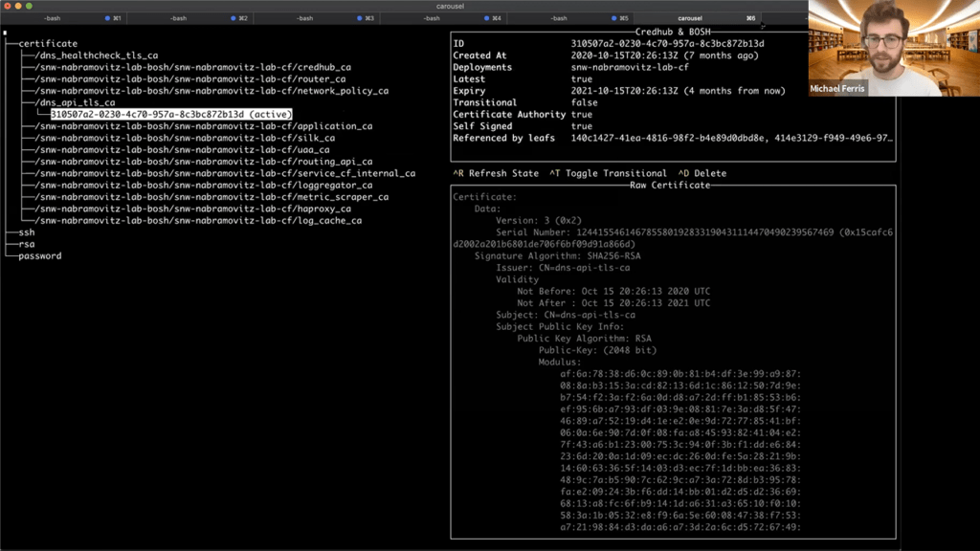Expand the router_ca certificate node
Image resolution: width=980 pixels, height=551 pixels.
190,79
